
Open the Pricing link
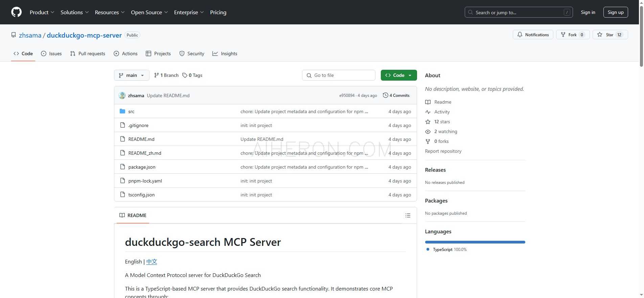(x=218, y=12)
